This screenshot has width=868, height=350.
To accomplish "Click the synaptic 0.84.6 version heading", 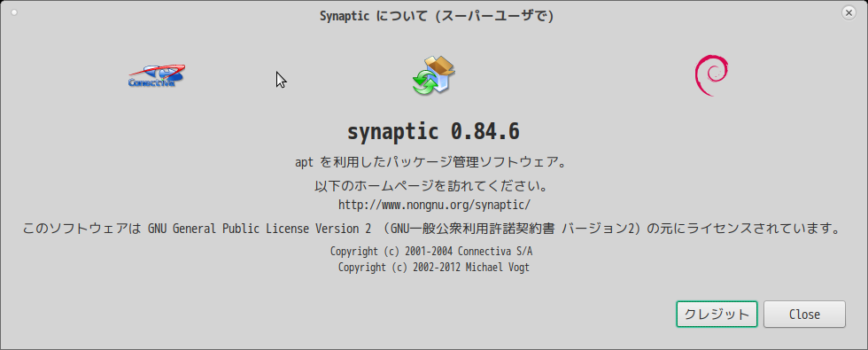I will coord(433,132).
